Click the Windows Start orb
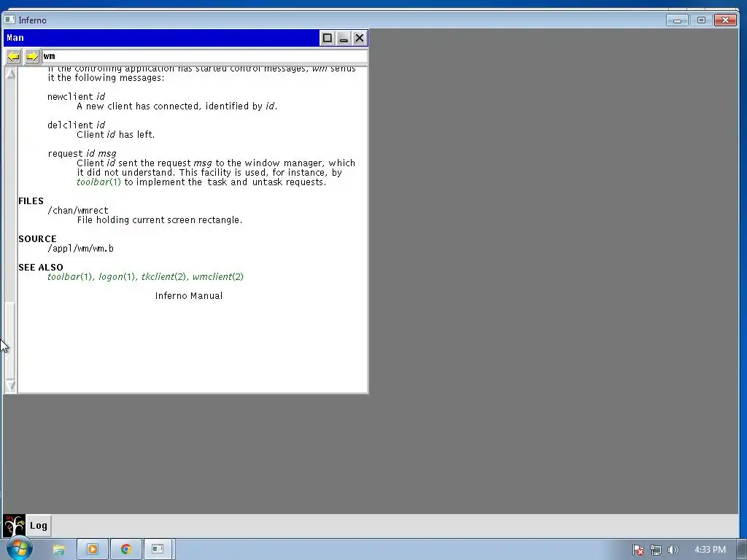The image size is (747, 560). (x=20, y=549)
